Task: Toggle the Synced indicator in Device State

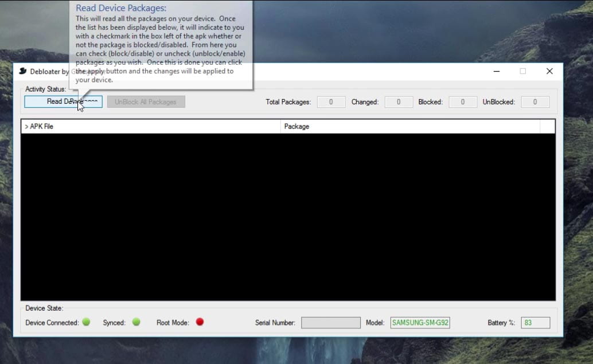Action: click(x=136, y=322)
